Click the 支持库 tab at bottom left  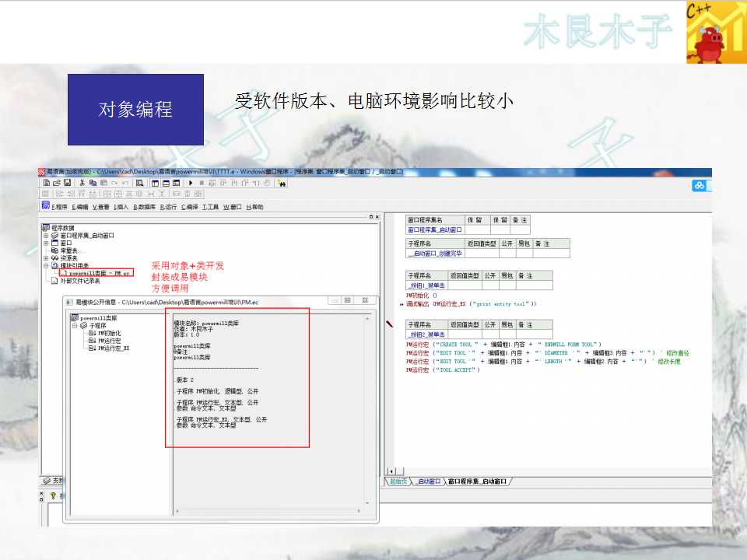click(53, 481)
